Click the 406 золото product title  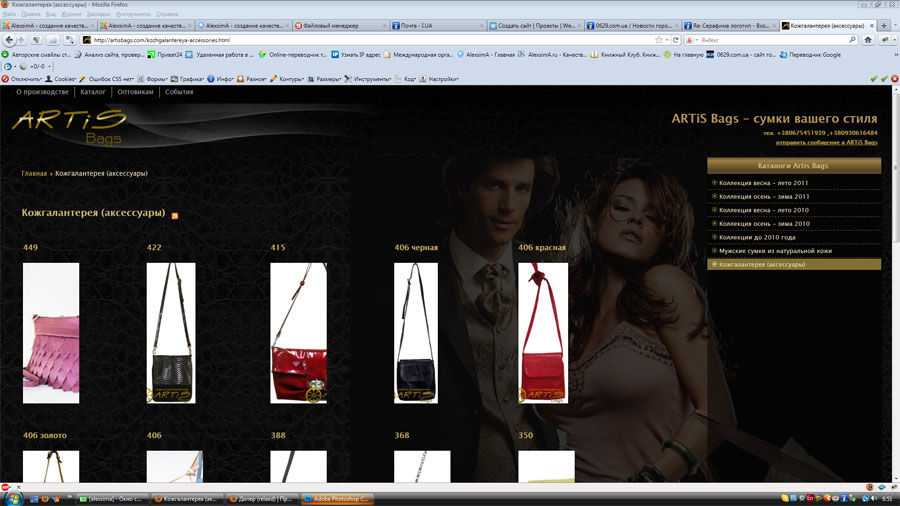click(x=45, y=435)
